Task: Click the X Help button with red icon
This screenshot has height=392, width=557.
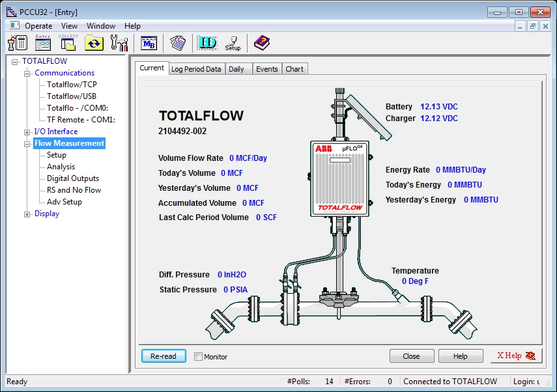Action: click(515, 356)
